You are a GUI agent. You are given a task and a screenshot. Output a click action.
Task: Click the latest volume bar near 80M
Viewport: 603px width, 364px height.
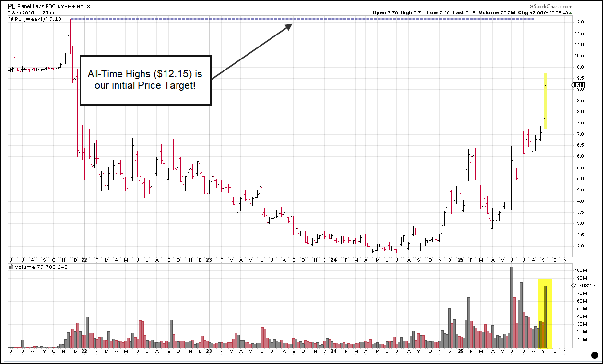545,317
